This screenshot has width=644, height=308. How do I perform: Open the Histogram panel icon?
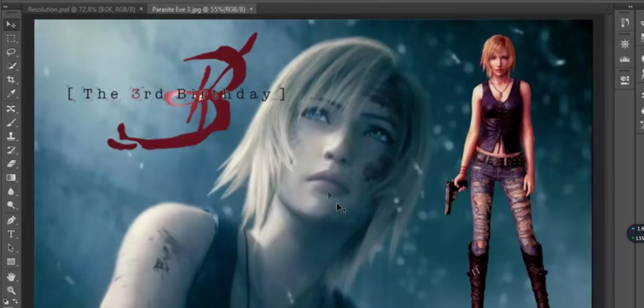pos(625,59)
